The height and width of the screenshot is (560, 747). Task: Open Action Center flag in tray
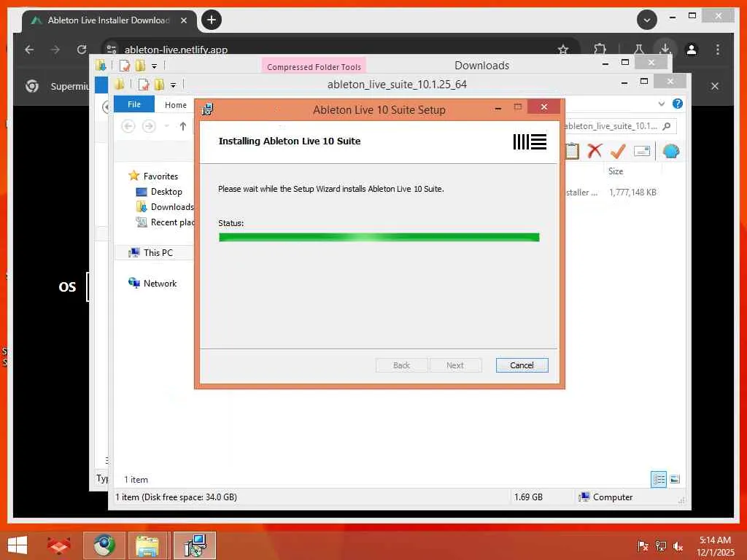pos(643,546)
